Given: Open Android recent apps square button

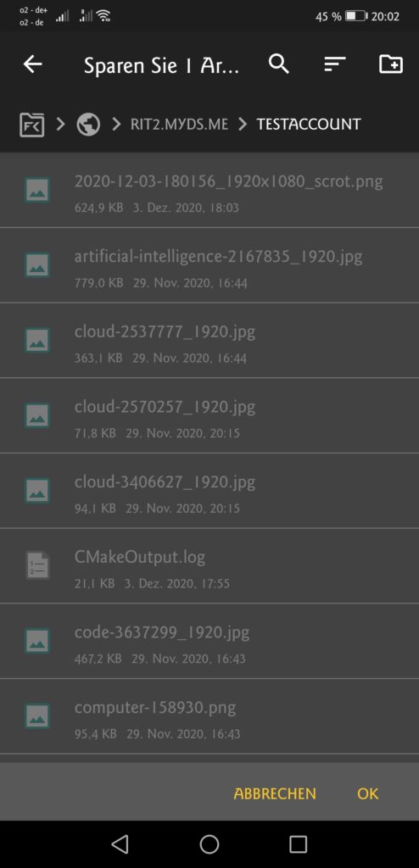Looking at the screenshot, I should [x=299, y=844].
